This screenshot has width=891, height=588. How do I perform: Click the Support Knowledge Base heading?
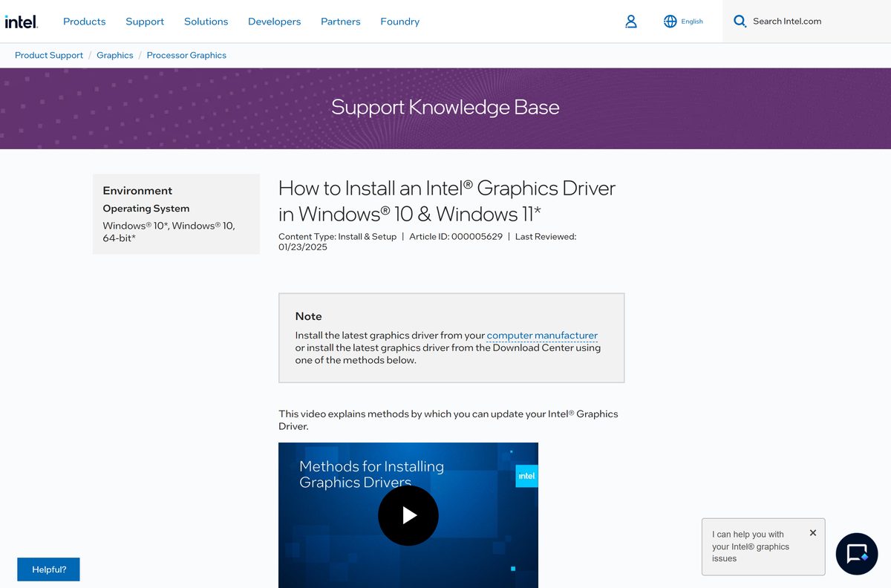point(446,107)
